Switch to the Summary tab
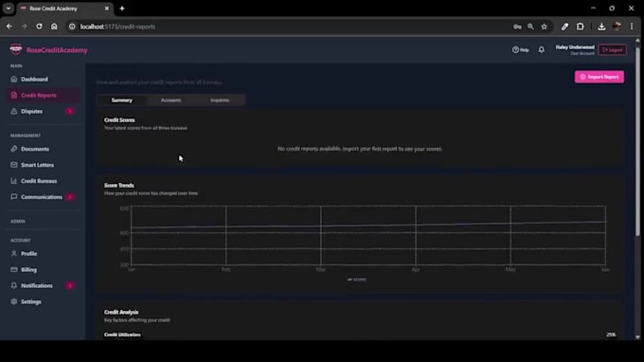Viewport: 644px width, 362px height. 122,100
